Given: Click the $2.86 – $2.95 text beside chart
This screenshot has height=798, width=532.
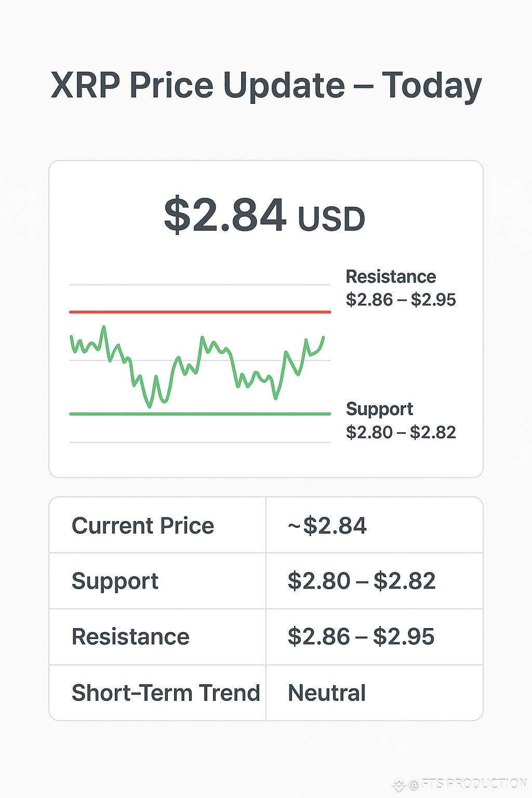Looking at the screenshot, I should pyautogui.click(x=401, y=300).
